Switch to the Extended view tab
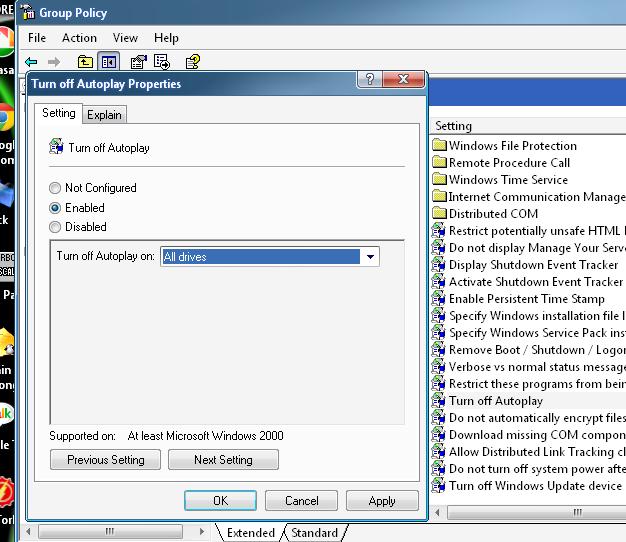The width and height of the screenshot is (626, 542). click(x=250, y=533)
